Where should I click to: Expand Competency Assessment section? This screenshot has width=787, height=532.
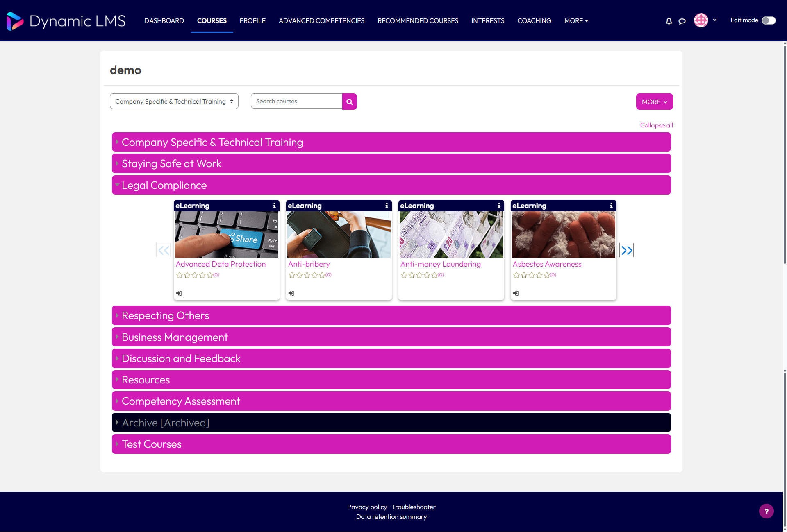pyautogui.click(x=391, y=401)
